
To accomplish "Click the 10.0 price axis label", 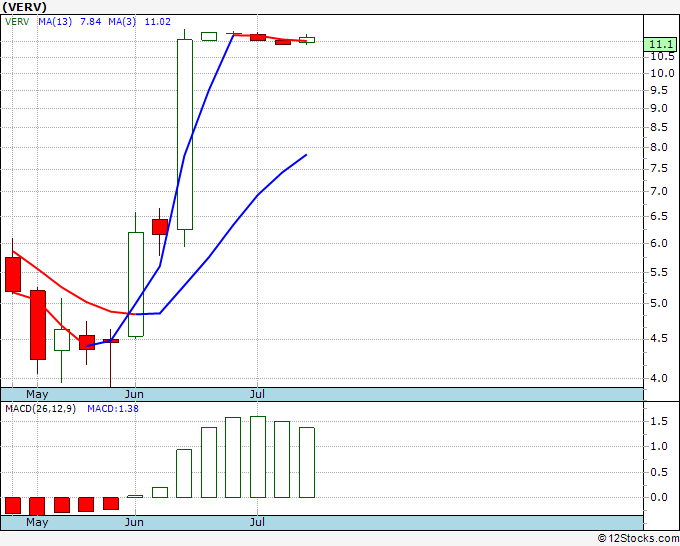I will tap(662, 73).
